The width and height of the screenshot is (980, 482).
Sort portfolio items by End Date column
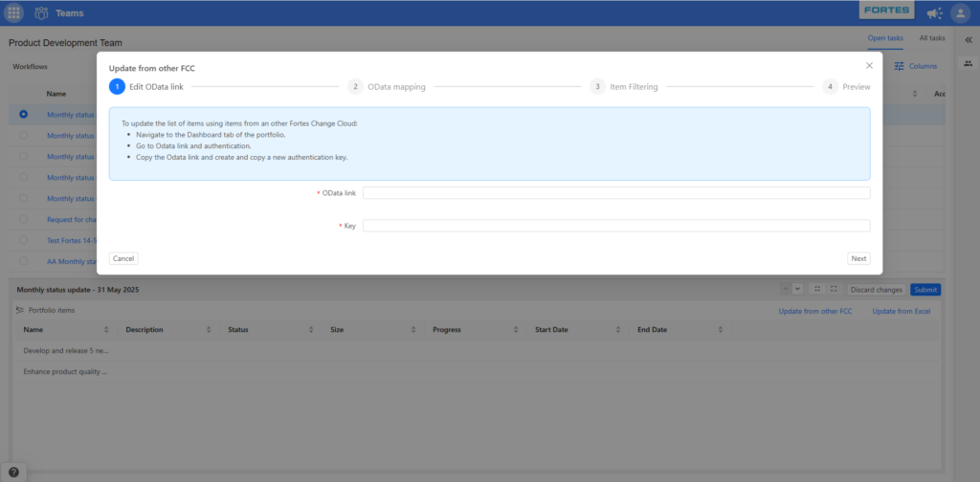pos(720,330)
